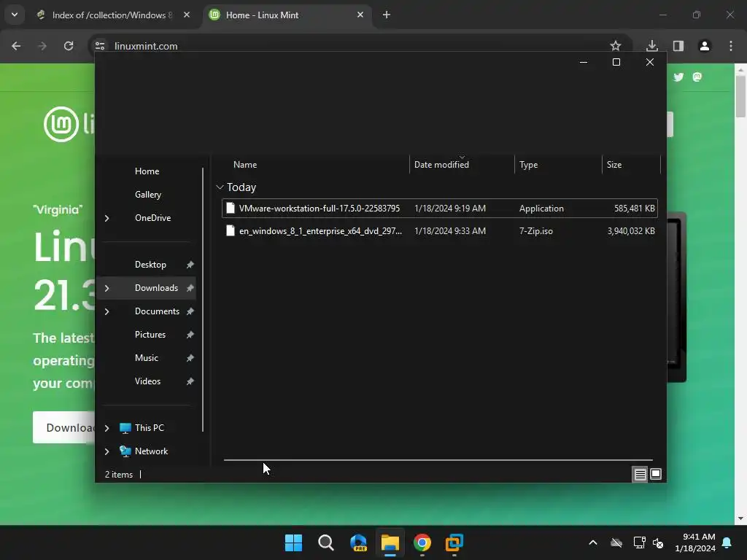Close the Index of /collection/Windows tab
Image resolution: width=747 pixels, height=560 pixels.
tap(186, 15)
